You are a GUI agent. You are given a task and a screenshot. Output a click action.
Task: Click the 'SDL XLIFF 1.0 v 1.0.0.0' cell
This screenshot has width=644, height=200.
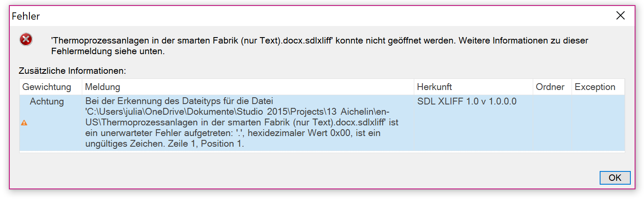467,101
